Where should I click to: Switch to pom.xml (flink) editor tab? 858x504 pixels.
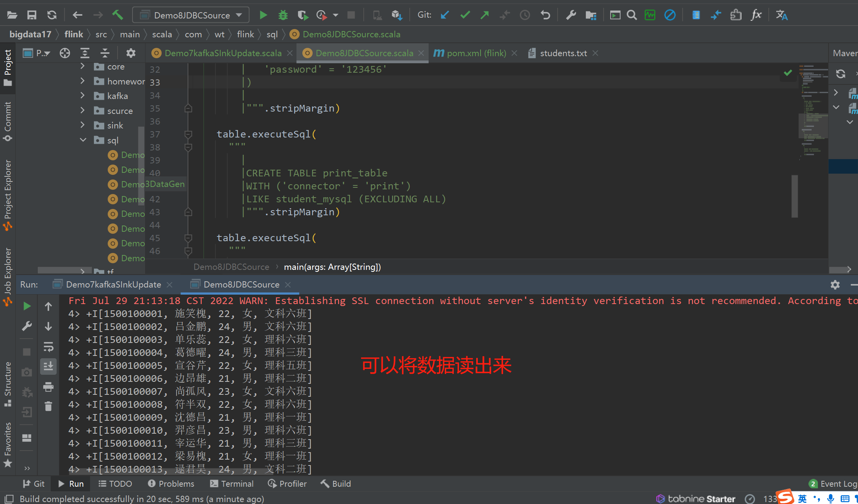point(476,53)
